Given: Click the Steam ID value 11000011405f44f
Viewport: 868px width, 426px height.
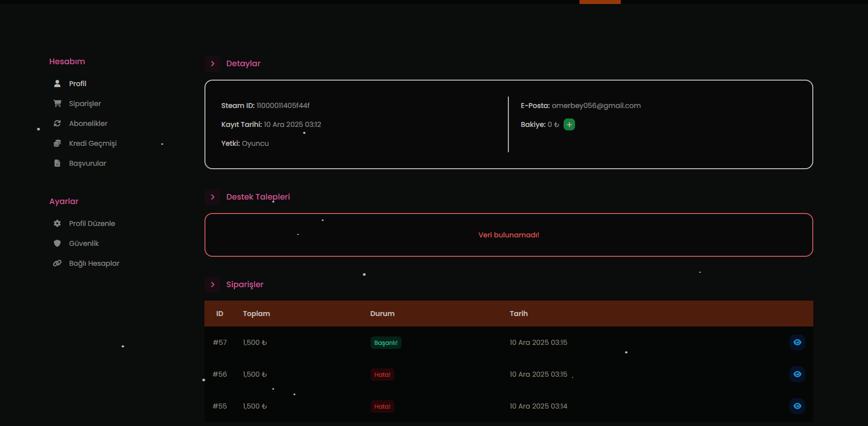Looking at the screenshot, I should pyautogui.click(x=283, y=106).
